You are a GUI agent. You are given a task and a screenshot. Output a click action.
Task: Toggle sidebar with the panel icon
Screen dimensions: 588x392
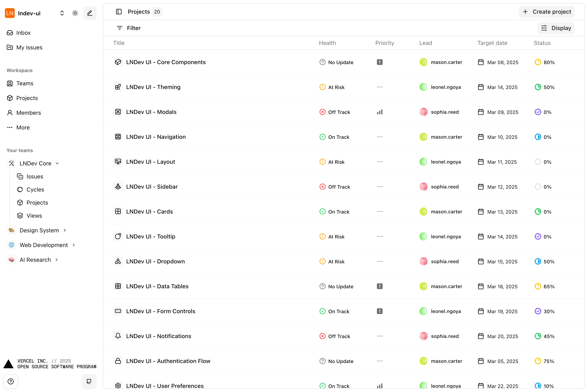tap(119, 12)
